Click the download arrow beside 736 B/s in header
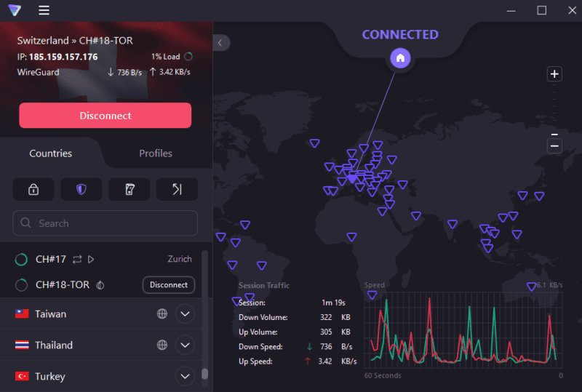The height and width of the screenshot is (392, 582). (111, 72)
